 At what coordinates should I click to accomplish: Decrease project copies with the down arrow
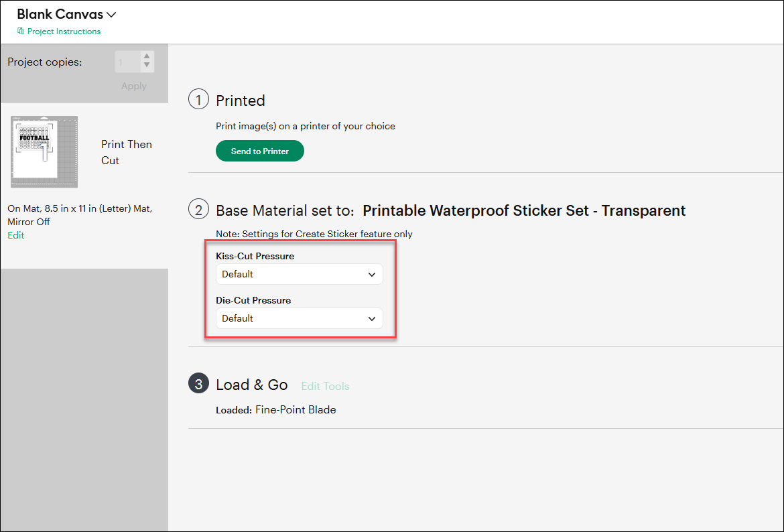[147, 65]
